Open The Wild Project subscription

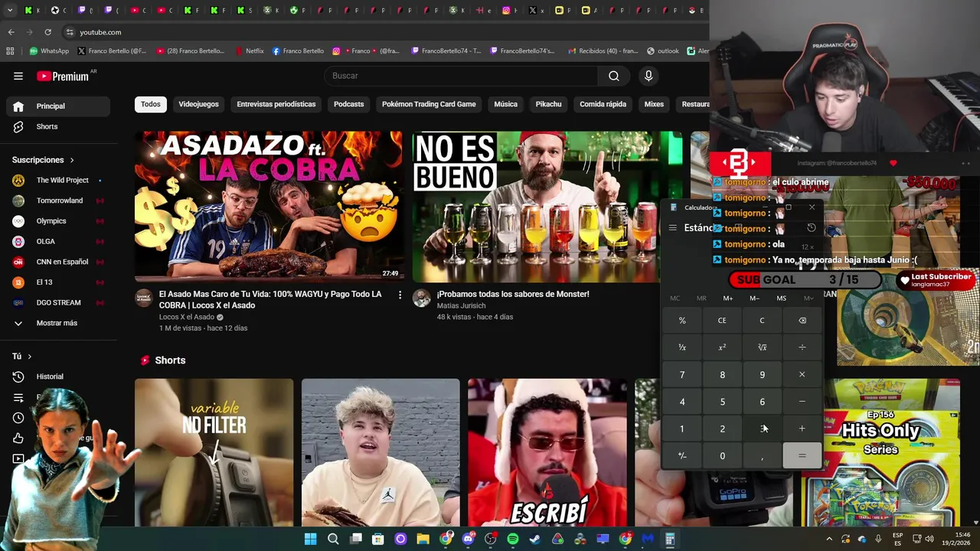click(x=57, y=180)
